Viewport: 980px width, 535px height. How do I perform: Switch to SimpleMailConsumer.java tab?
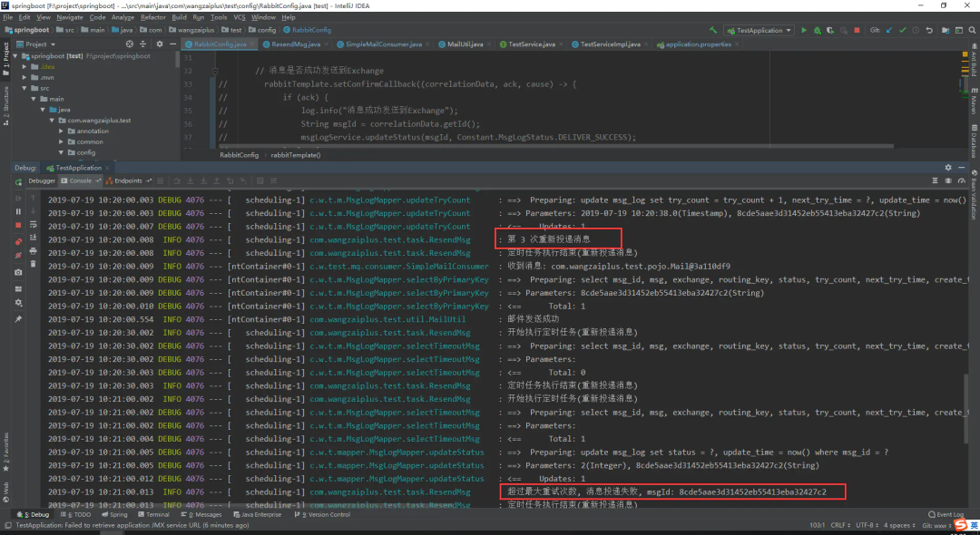coord(383,44)
